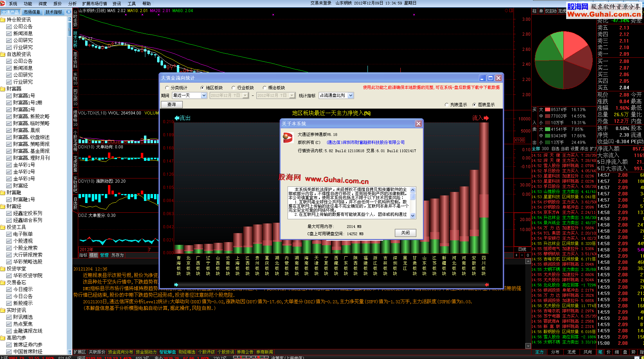Screen dimensions: 644x359
Task: Open the 深圳市财富趋势科技股份有限公司 link
Action: (366, 142)
